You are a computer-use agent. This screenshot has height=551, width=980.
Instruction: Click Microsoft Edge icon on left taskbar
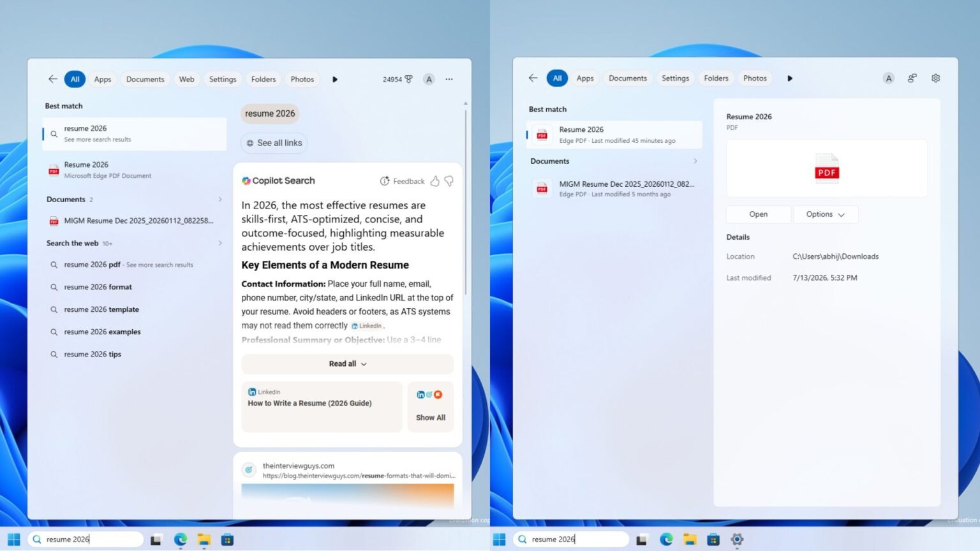click(181, 540)
